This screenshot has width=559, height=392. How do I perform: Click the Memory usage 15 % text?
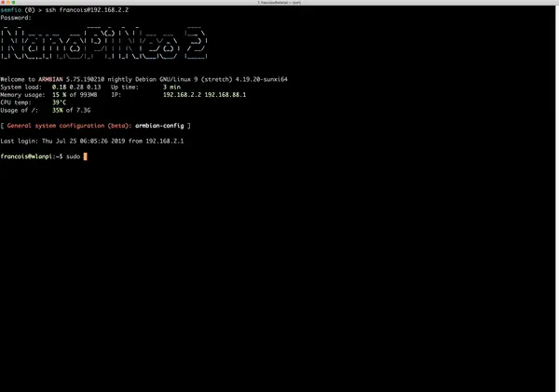[x=60, y=95]
